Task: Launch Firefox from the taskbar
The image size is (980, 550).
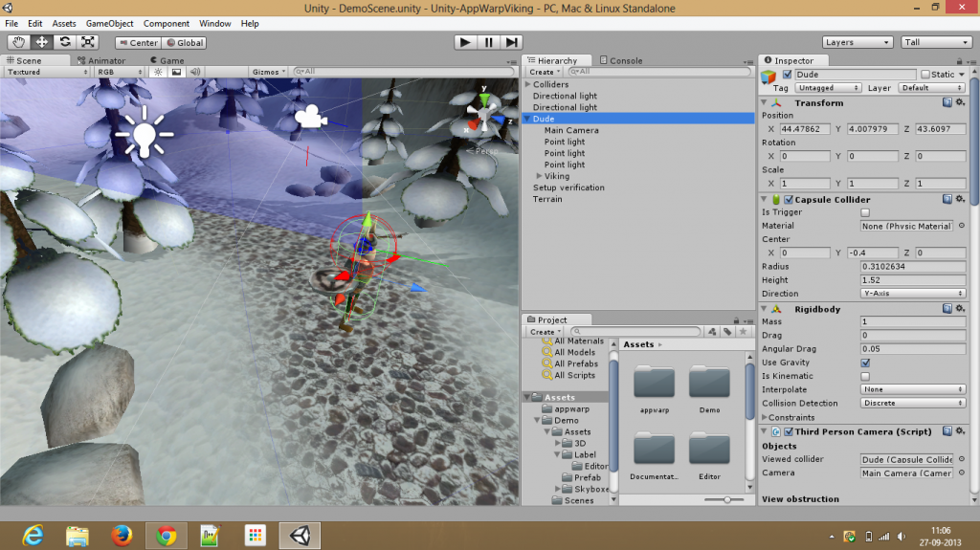Action: coord(121,535)
